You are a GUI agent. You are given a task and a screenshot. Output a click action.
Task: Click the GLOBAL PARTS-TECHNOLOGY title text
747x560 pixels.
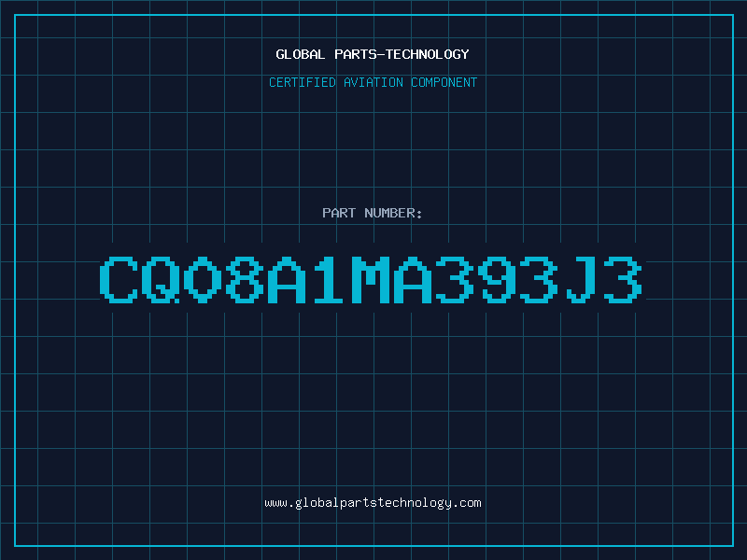373,54
